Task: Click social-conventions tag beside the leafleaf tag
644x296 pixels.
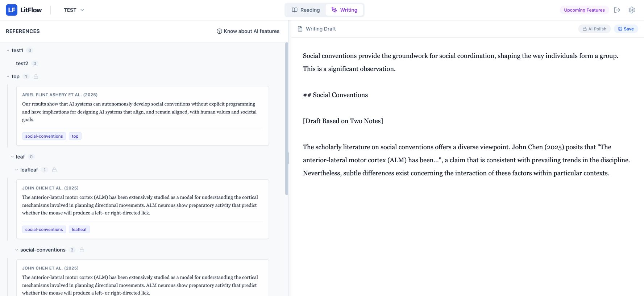Action: point(44,229)
